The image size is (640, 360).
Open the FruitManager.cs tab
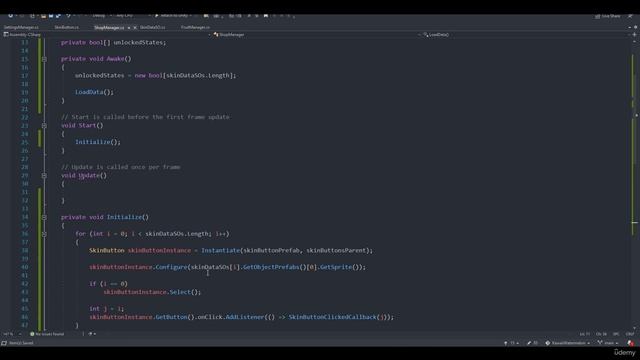coord(195,27)
